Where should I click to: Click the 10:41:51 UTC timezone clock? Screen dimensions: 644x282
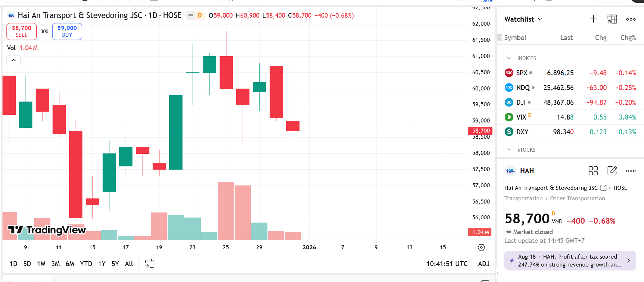pos(447,264)
